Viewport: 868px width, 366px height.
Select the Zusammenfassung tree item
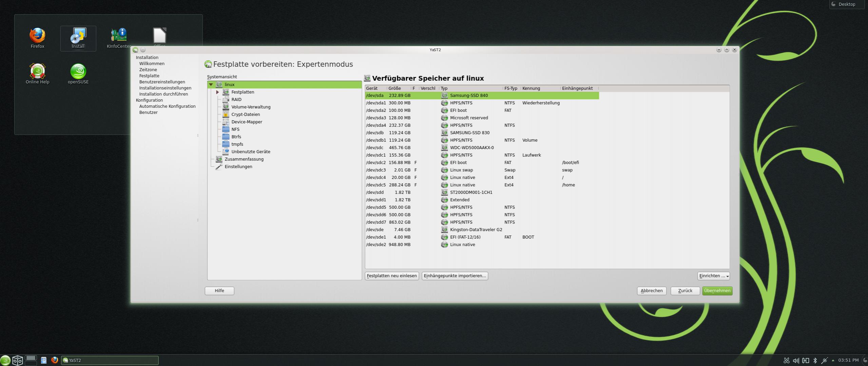(x=244, y=159)
